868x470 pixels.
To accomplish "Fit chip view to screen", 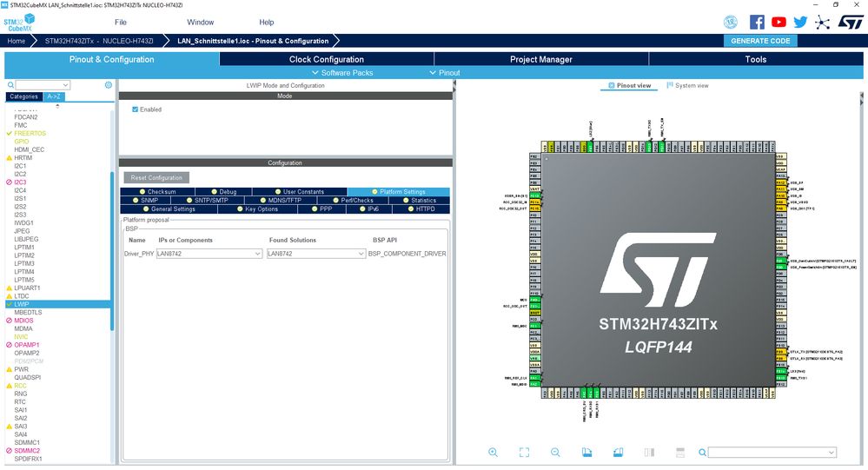I will point(524,453).
